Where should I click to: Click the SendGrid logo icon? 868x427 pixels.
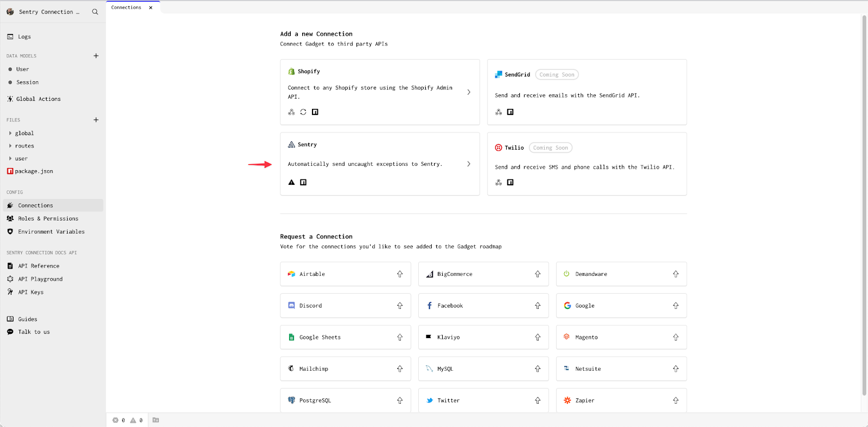[499, 75]
